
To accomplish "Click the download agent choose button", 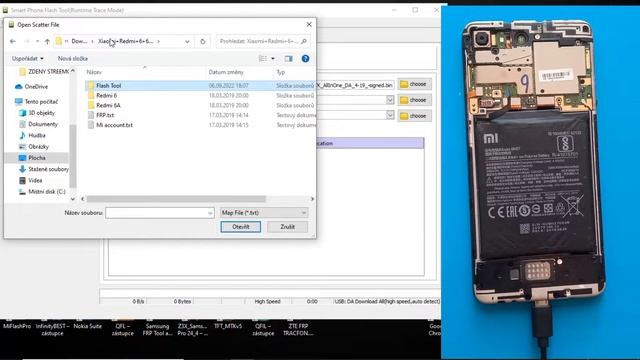I will pos(414,84).
